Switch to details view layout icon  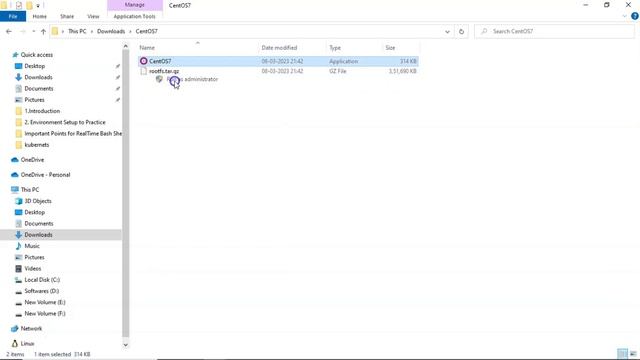622,354
